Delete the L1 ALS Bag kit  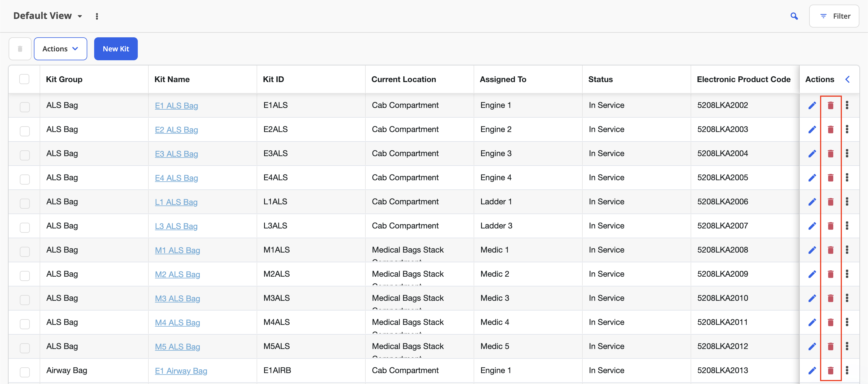(831, 202)
